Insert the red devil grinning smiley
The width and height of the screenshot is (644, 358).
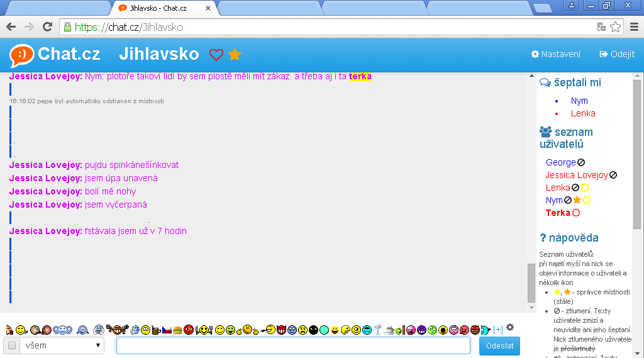[281, 330]
